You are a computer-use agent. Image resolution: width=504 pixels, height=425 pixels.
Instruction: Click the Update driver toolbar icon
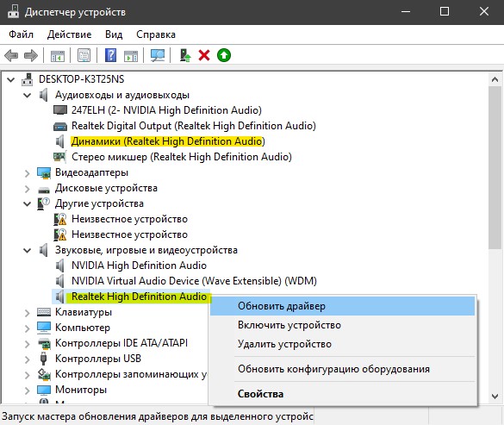(x=185, y=55)
